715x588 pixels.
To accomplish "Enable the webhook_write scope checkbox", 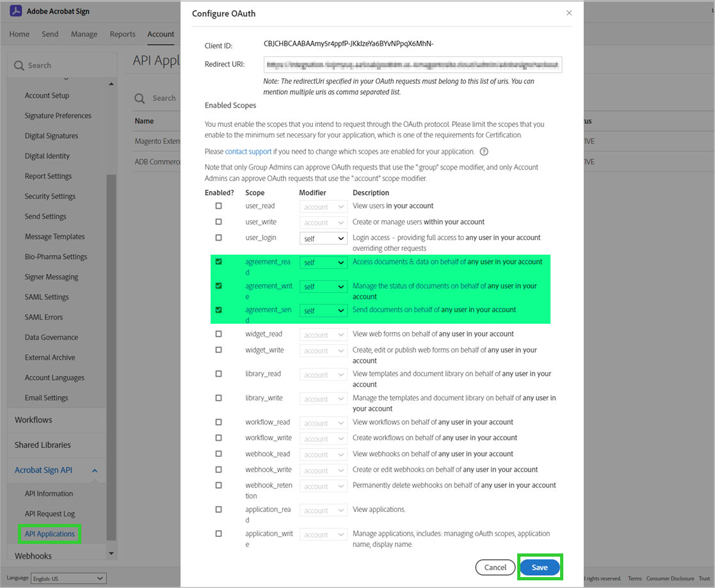I will (218, 470).
